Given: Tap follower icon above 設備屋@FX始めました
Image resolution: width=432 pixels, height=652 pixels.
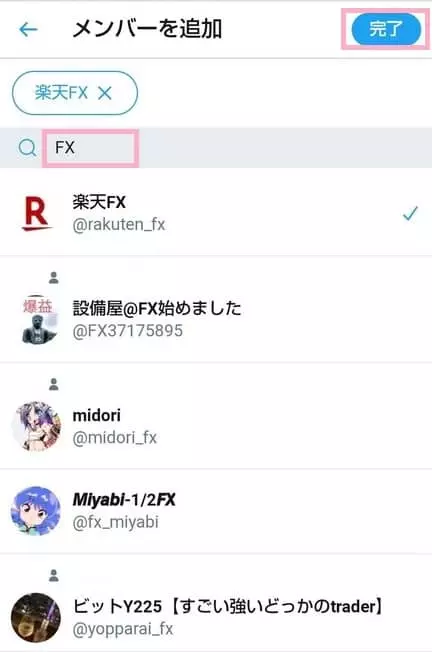Looking at the screenshot, I should coord(54,278).
